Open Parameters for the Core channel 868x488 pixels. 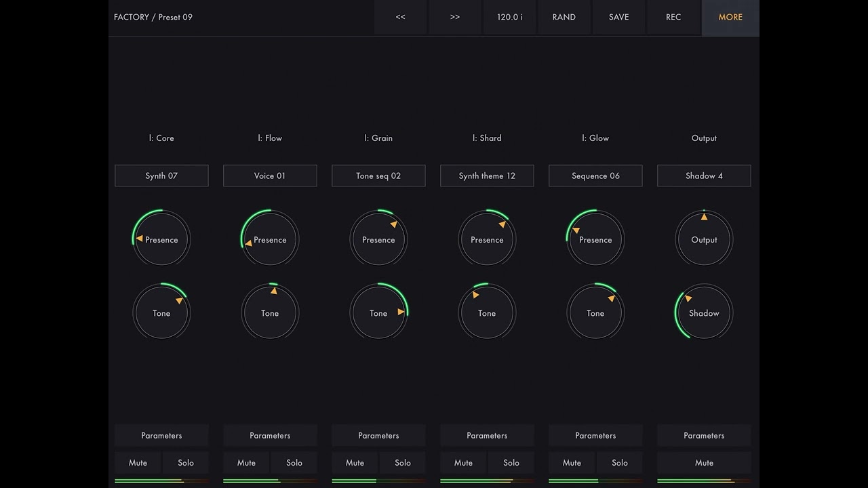tap(161, 435)
